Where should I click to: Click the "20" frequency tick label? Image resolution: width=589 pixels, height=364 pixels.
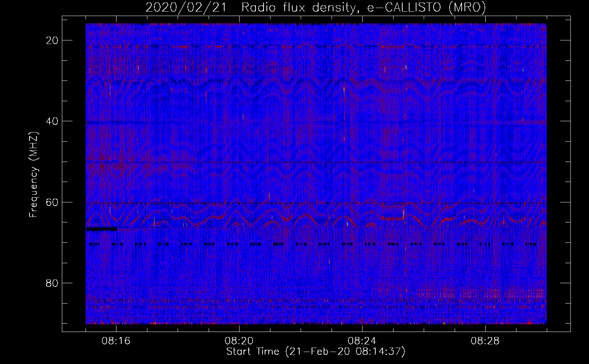coord(52,40)
